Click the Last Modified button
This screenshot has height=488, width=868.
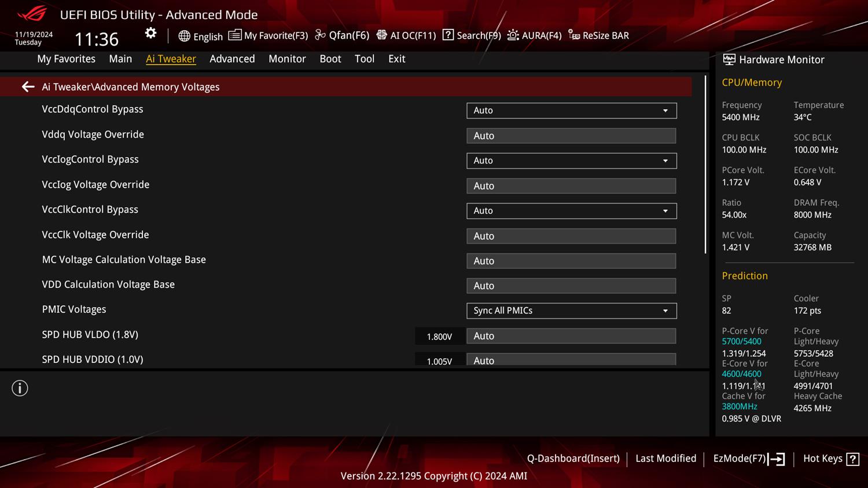(665, 459)
